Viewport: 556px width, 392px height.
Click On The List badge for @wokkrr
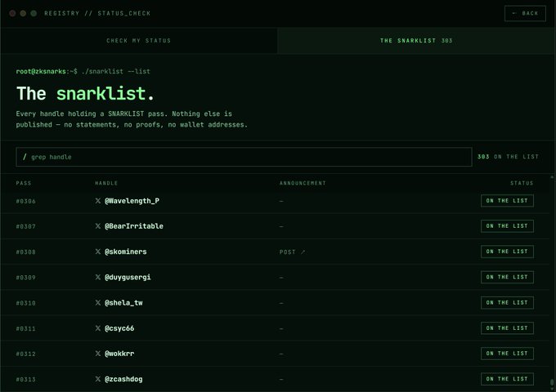[507, 354]
